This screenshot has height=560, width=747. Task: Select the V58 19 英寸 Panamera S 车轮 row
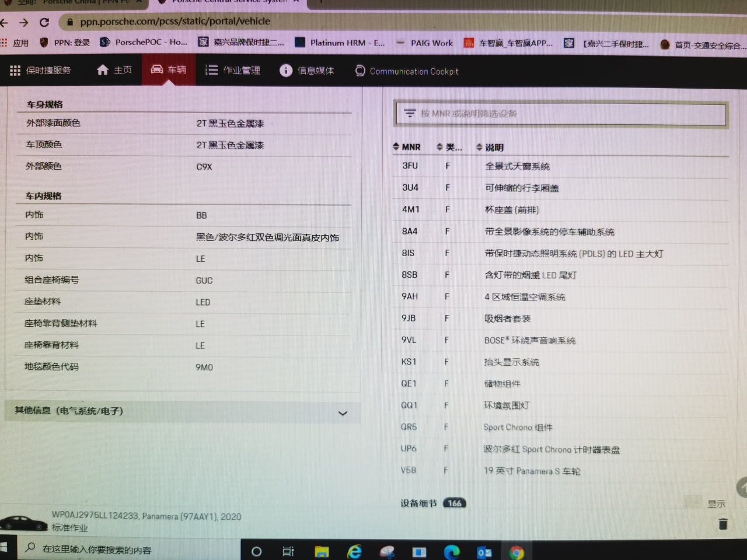tap(561, 471)
